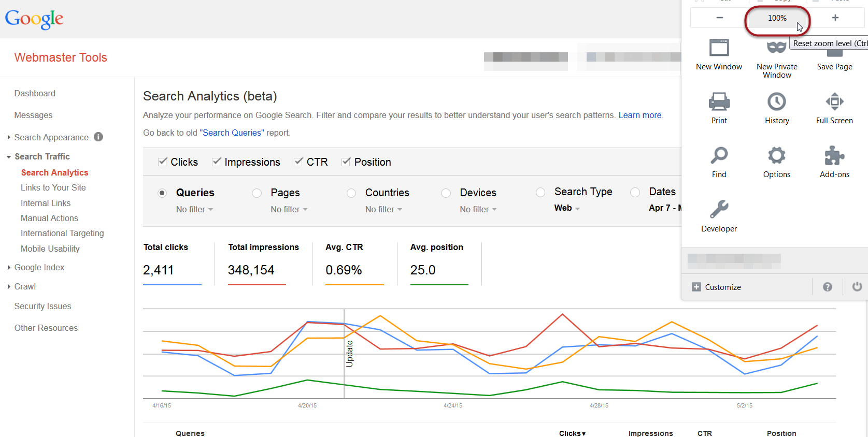Open New Window from Firefox menu
The image size is (868, 437).
pos(719,49)
